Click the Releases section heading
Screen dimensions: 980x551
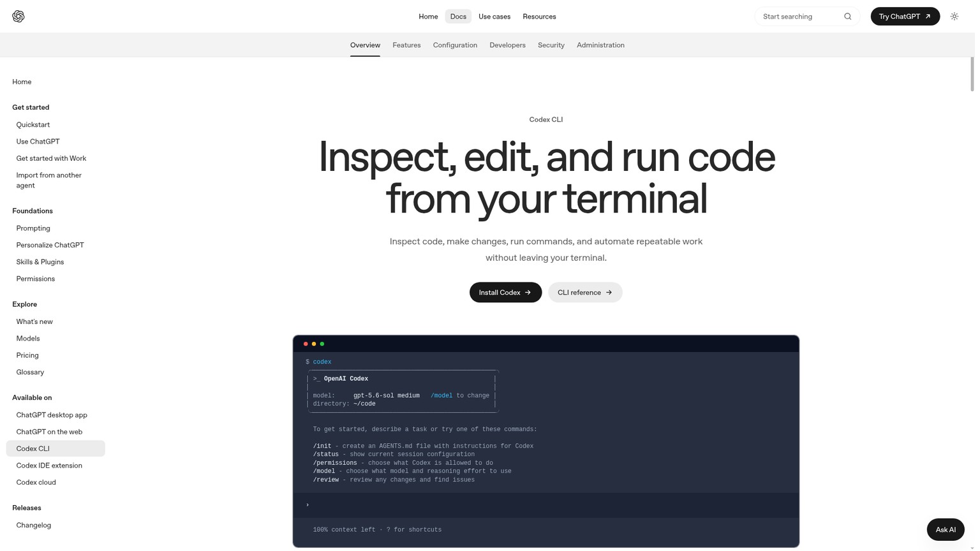26,508
